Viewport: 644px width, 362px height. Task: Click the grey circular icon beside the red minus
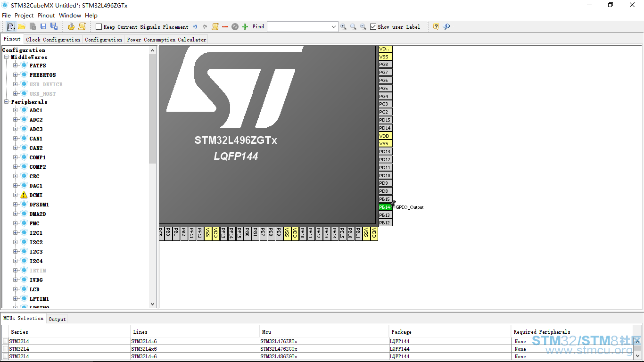coord(235,27)
